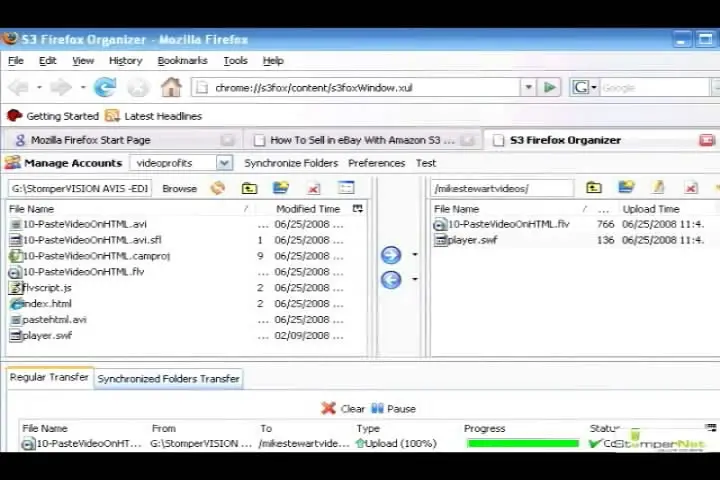Select the Regular Transfer tab

49,377
